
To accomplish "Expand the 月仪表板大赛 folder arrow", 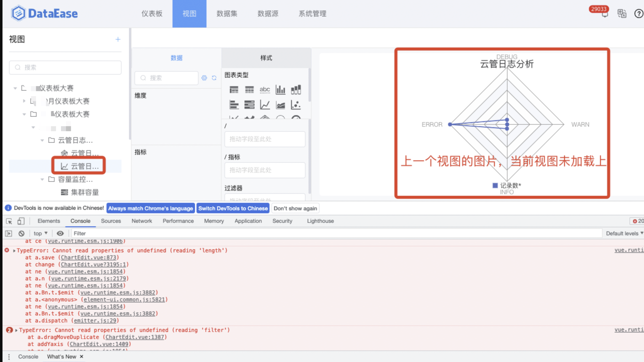I will point(24,101).
